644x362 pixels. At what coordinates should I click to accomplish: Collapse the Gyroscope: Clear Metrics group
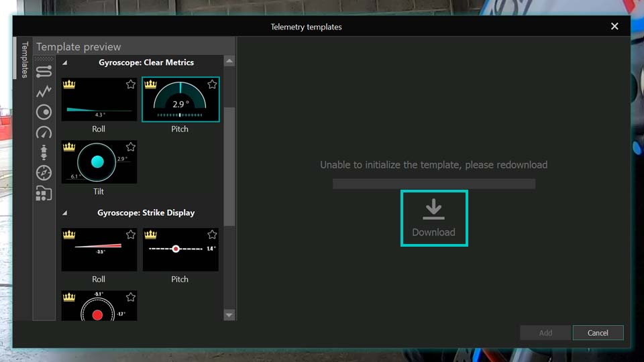pos(65,63)
